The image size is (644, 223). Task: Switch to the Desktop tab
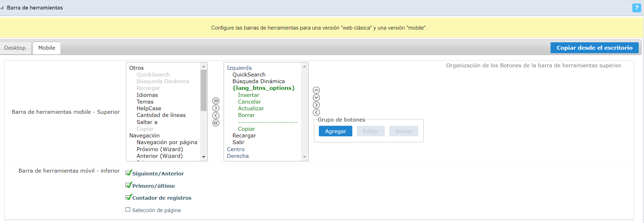click(15, 48)
